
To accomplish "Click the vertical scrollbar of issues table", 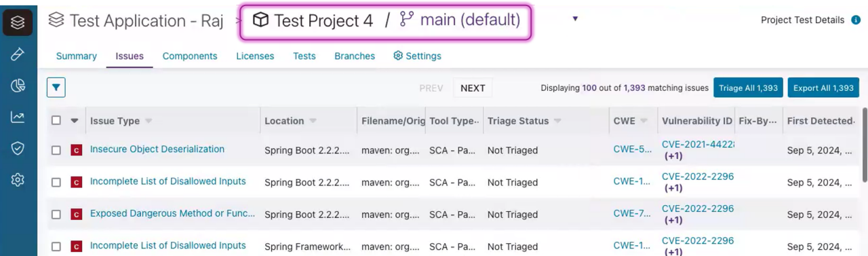I will pos(865,145).
